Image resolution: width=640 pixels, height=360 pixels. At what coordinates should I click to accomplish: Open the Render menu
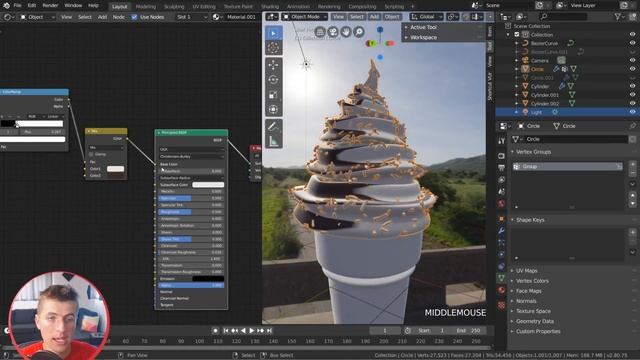point(50,6)
